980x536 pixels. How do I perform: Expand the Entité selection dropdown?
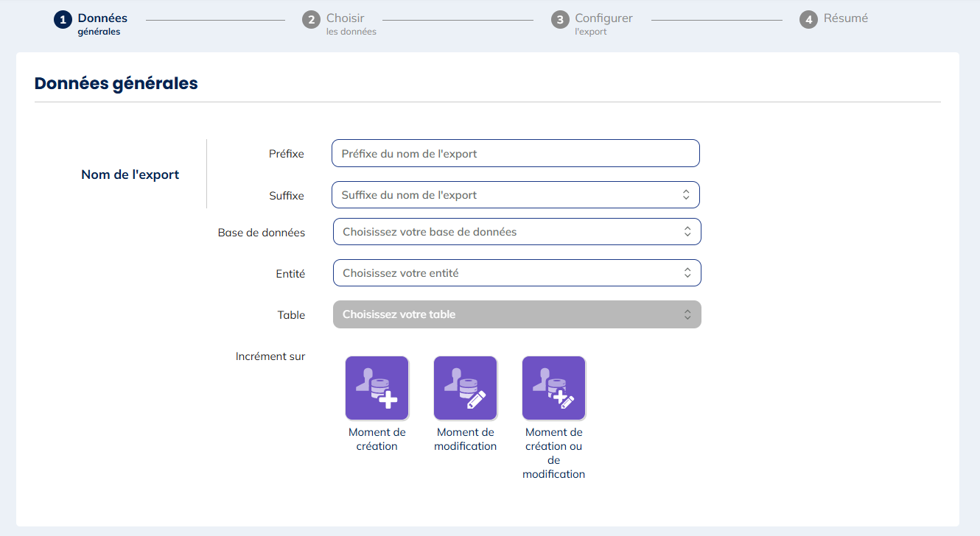(x=516, y=273)
